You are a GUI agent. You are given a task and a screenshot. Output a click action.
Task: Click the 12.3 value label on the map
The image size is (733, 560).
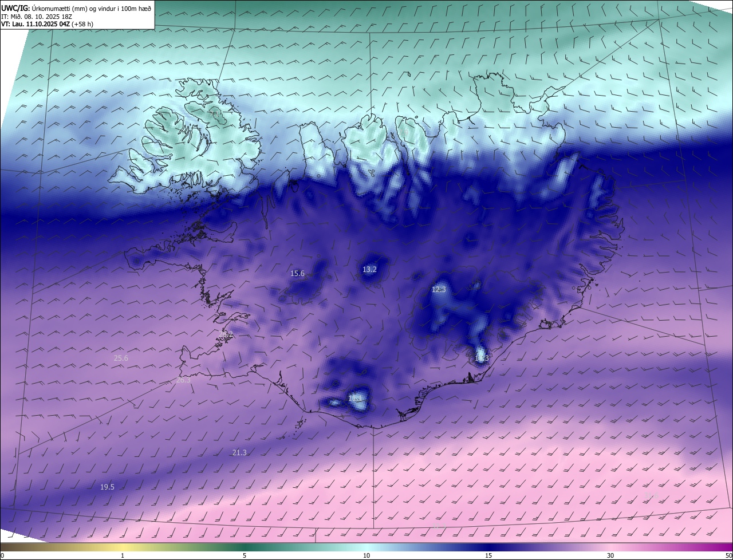tap(439, 290)
